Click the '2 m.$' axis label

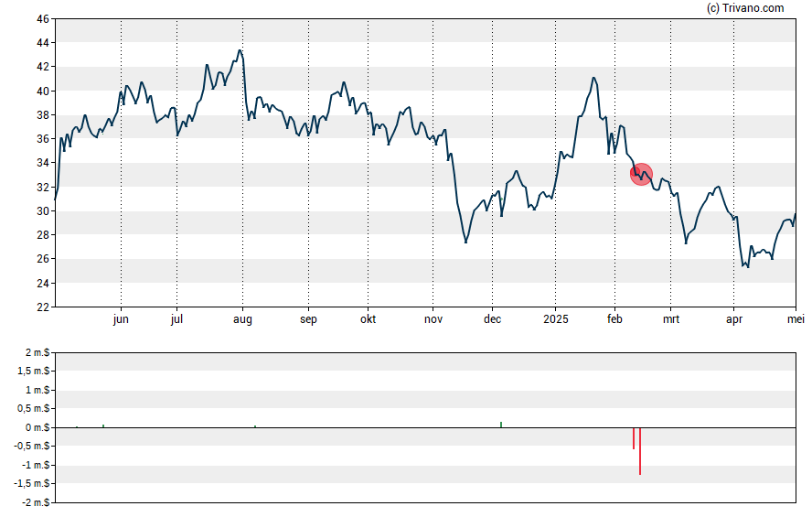click(x=37, y=353)
